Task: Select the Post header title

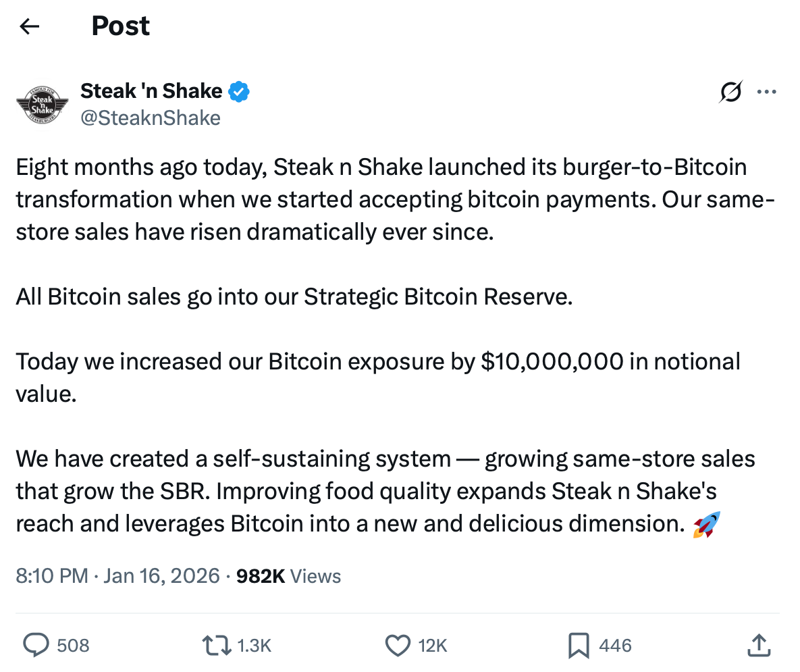Action: coord(120,26)
